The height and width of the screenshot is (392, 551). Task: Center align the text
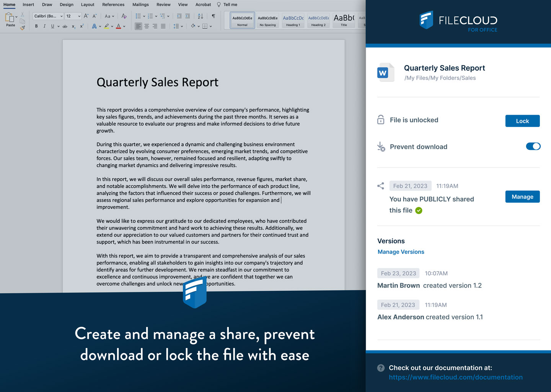(x=147, y=26)
